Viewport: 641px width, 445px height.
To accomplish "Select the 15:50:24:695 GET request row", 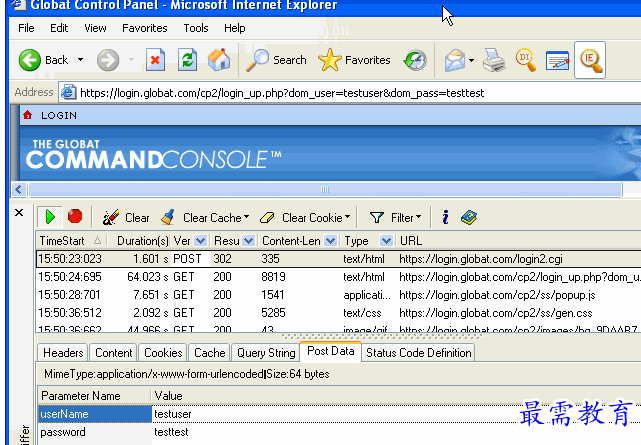I will click(x=338, y=277).
